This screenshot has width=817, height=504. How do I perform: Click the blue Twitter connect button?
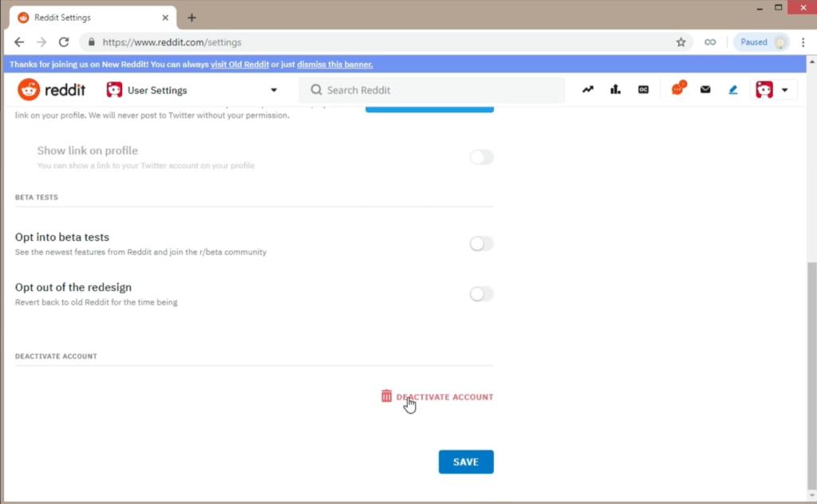pyautogui.click(x=429, y=108)
